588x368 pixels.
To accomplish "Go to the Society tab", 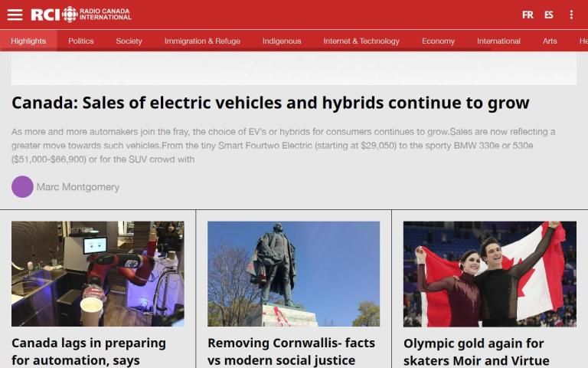I will (x=129, y=41).
